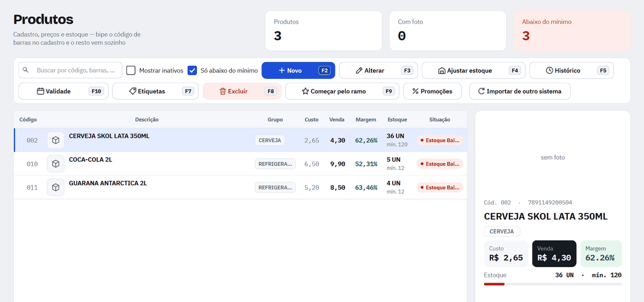The height and width of the screenshot is (302, 644).
Task: Click the CERVEJA tag in the detail panel
Action: [x=502, y=232]
